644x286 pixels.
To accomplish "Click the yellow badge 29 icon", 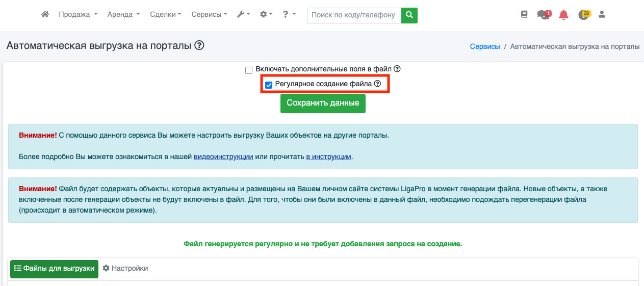I will point(584,15).
